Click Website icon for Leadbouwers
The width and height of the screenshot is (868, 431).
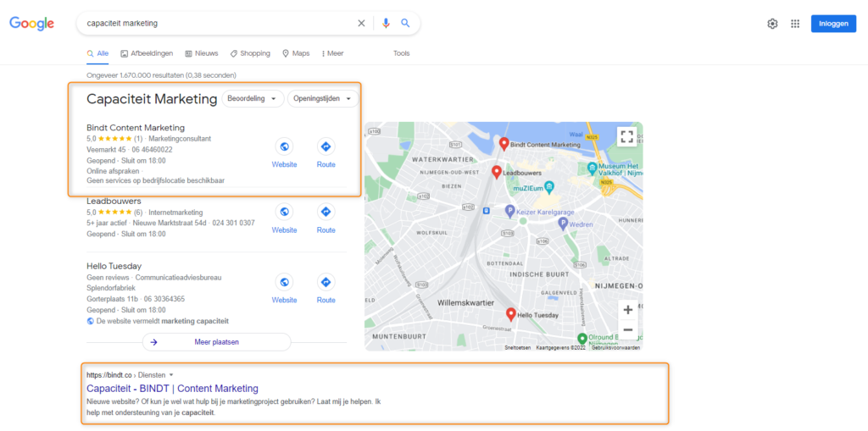(284, 212)
